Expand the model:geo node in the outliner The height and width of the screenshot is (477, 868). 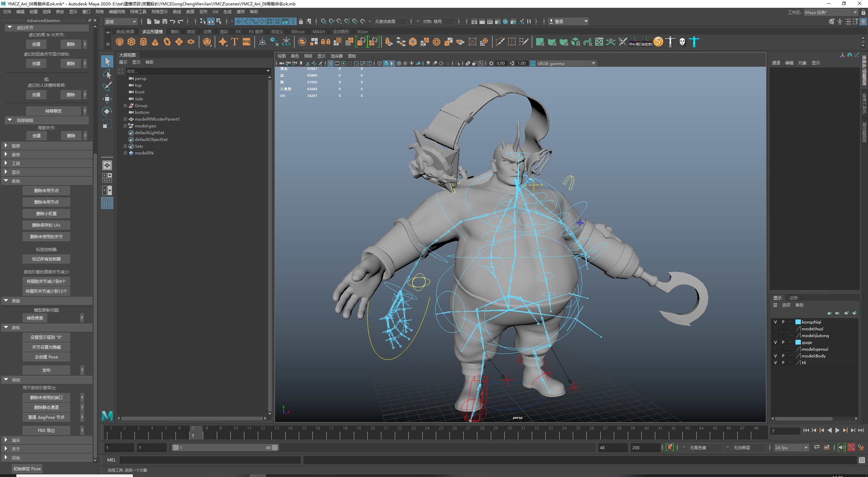tap(125, 126)
